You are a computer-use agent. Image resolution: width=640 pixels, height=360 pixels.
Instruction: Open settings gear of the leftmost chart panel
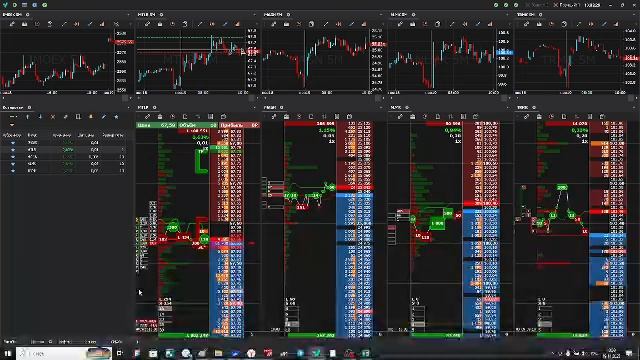click(x=28, y=15)
